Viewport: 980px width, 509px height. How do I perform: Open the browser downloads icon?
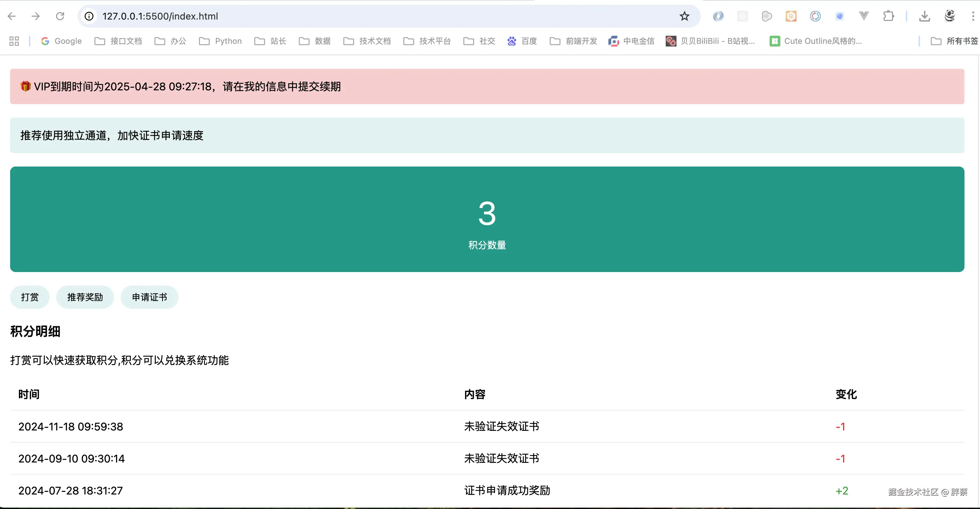pos(924,16)
